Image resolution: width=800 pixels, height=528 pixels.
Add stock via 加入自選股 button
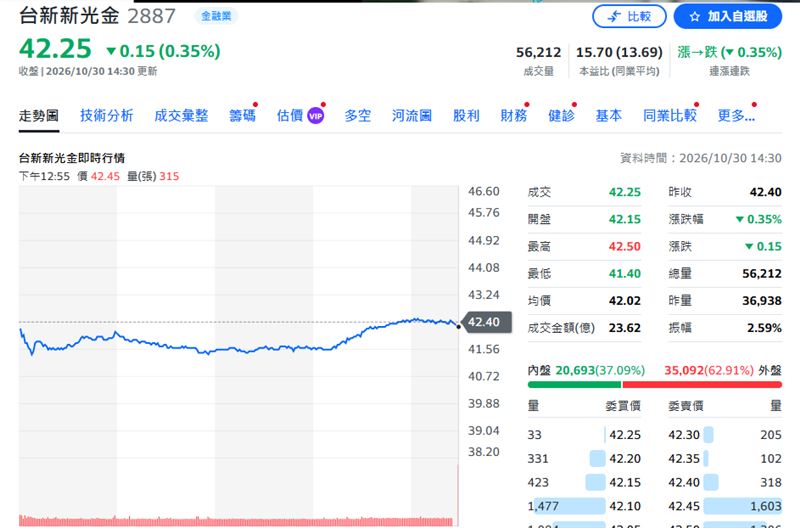click(728, 16)
